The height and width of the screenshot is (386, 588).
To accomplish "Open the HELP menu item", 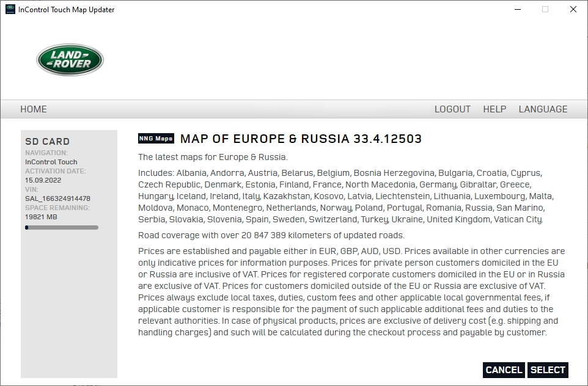I will pos(494,109).
